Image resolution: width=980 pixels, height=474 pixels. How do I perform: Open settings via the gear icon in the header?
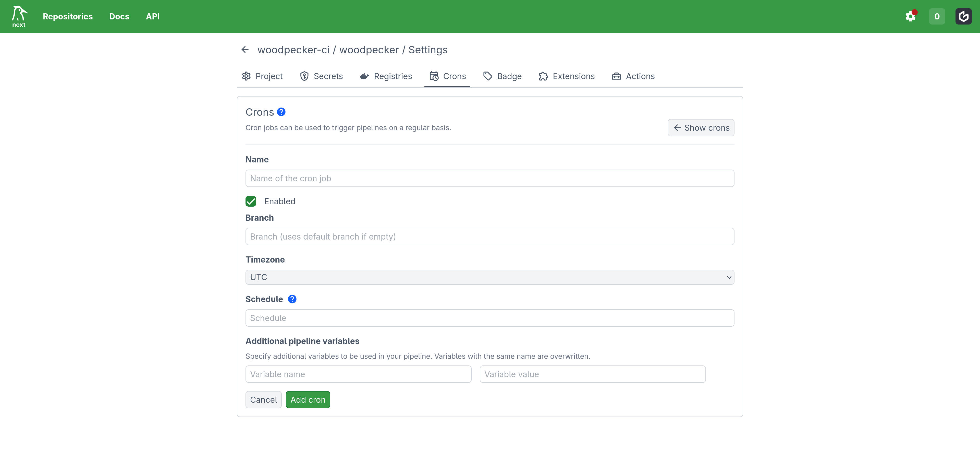point(910,16)
